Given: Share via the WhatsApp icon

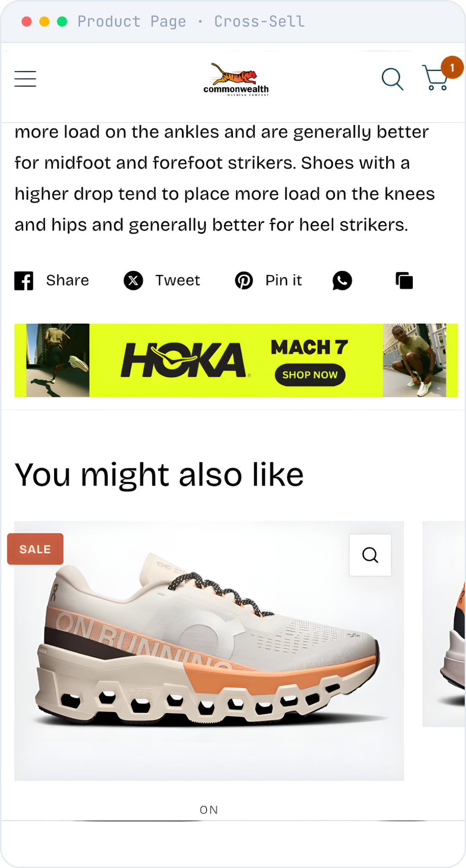Looking at the screenshot, I should tap(342, 281).
